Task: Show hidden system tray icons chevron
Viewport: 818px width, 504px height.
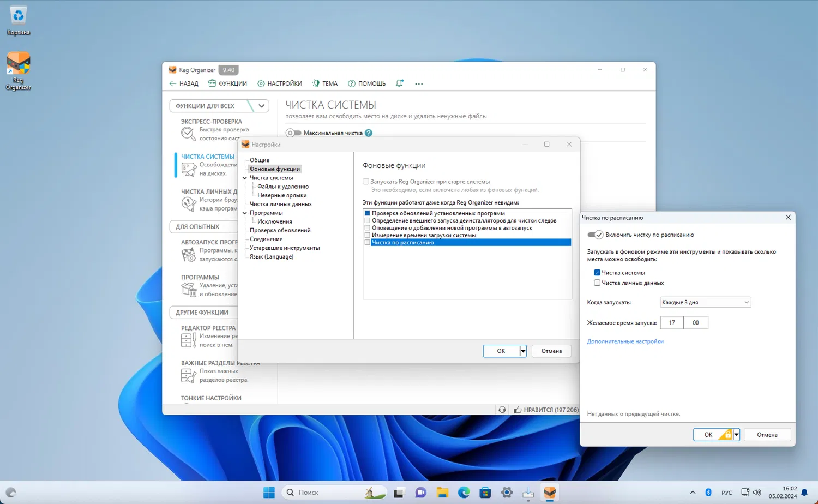Action: [693, 493]
